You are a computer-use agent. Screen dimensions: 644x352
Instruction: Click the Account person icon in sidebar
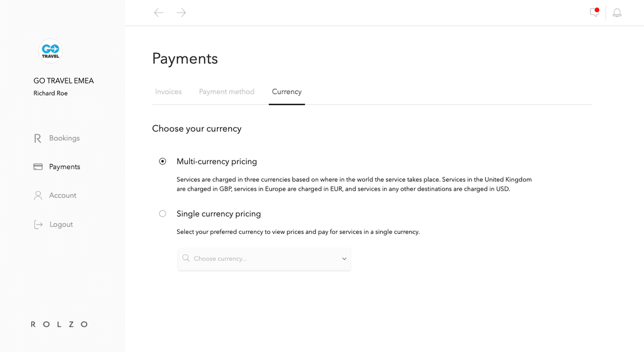(38, 196)
